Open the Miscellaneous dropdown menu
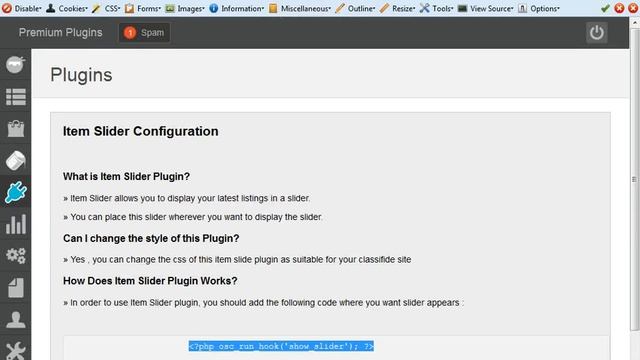This screenshot has height=360, width=640. [300, 8]
